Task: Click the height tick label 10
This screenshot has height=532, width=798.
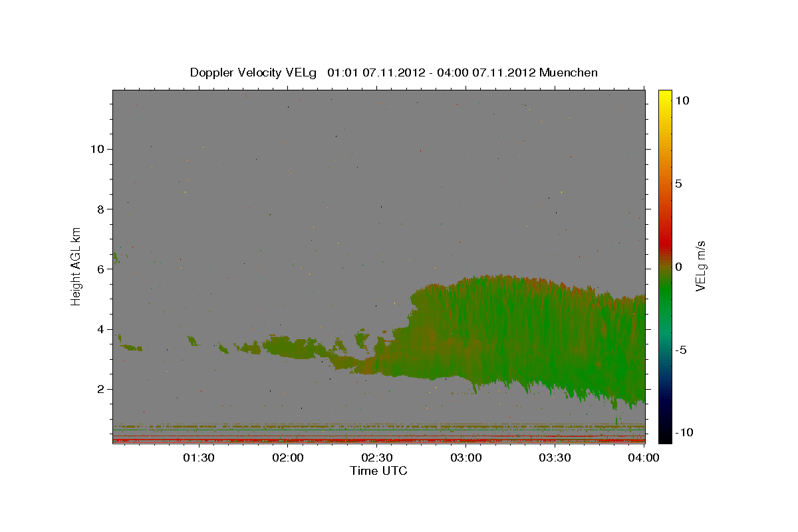Action: [x=97, y=149]
